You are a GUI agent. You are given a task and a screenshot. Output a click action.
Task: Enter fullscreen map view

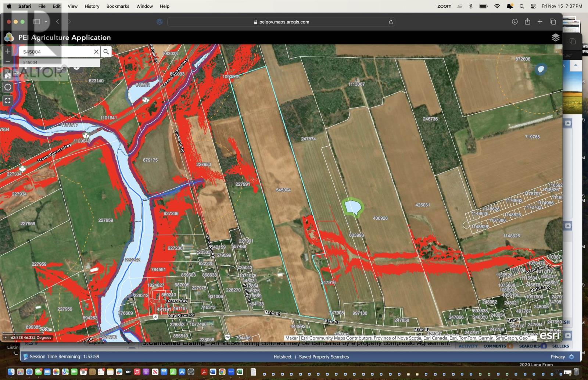coord(8,100)
